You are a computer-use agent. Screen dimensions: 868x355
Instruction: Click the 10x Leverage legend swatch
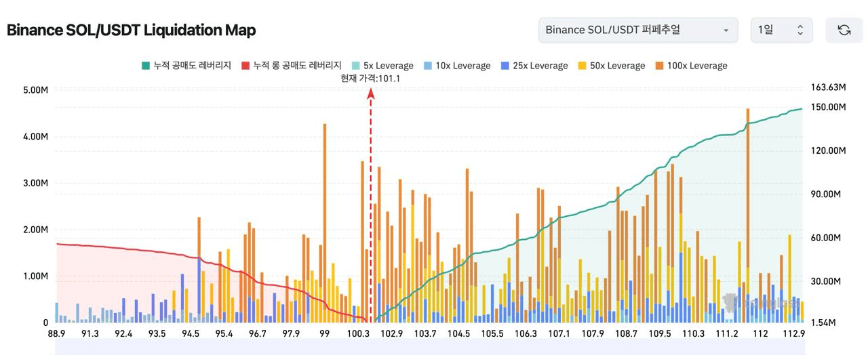coord(427,66)
